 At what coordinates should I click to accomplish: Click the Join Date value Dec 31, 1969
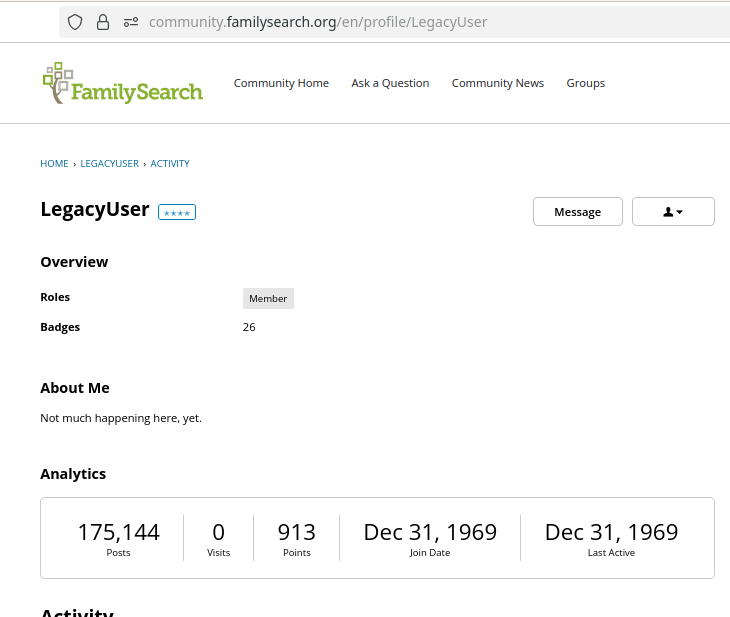coord(430,532)
